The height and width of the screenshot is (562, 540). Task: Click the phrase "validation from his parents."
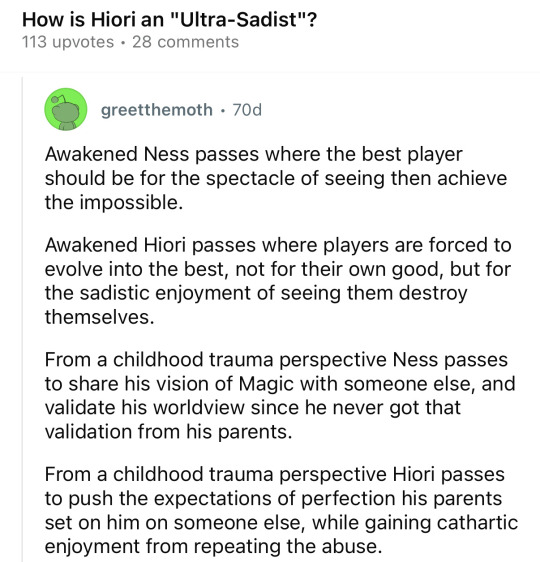168,432
